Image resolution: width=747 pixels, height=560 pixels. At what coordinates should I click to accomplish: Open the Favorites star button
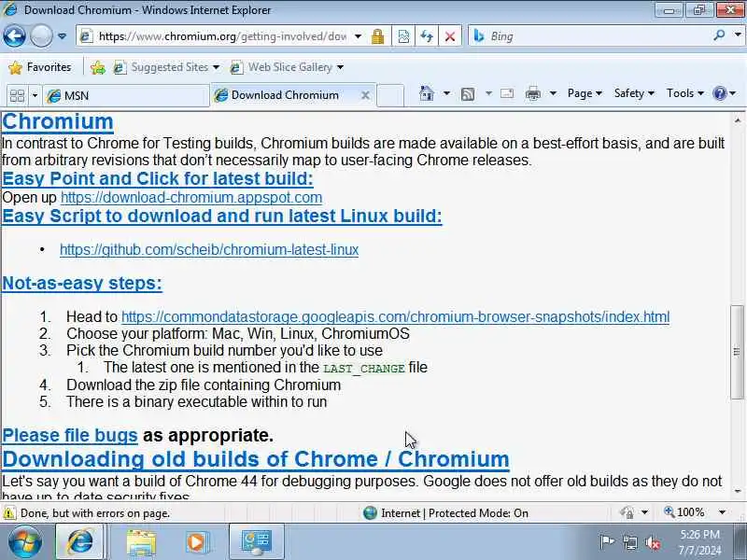40,67
